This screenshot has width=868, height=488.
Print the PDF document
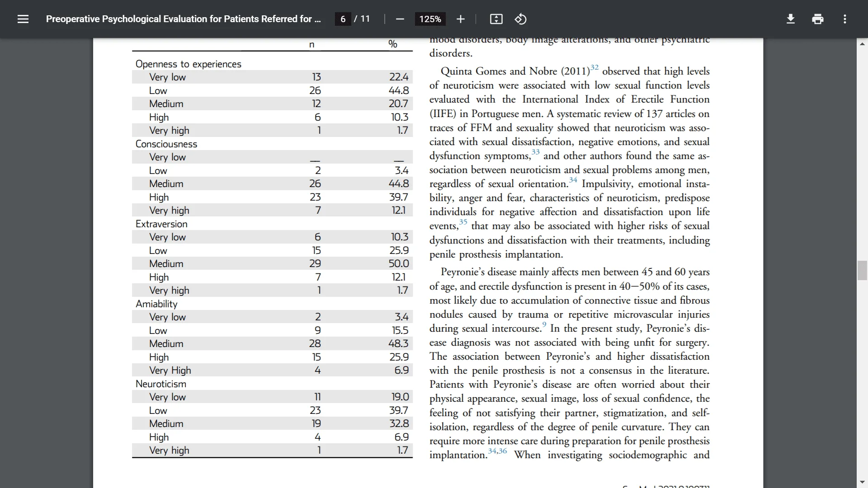[818, 19]
